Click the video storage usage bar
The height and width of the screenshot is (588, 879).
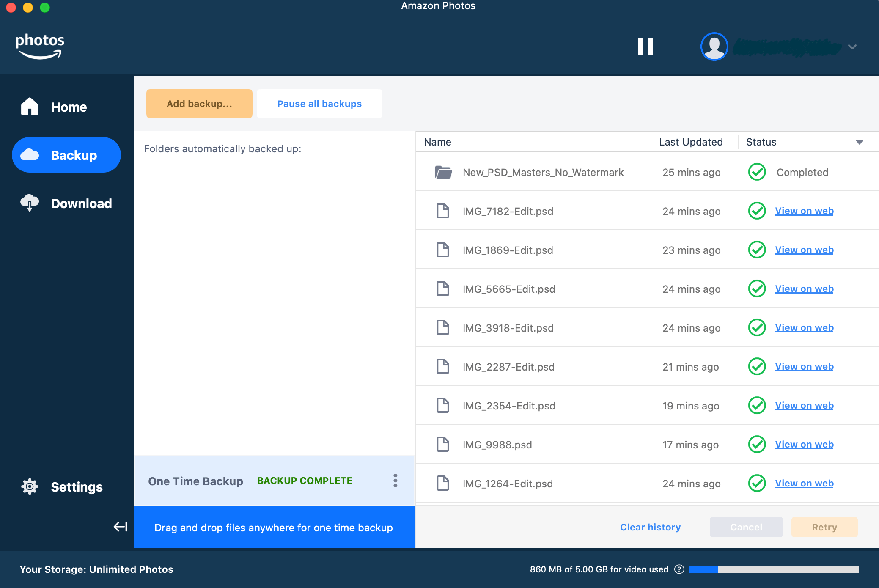point(774,569)
